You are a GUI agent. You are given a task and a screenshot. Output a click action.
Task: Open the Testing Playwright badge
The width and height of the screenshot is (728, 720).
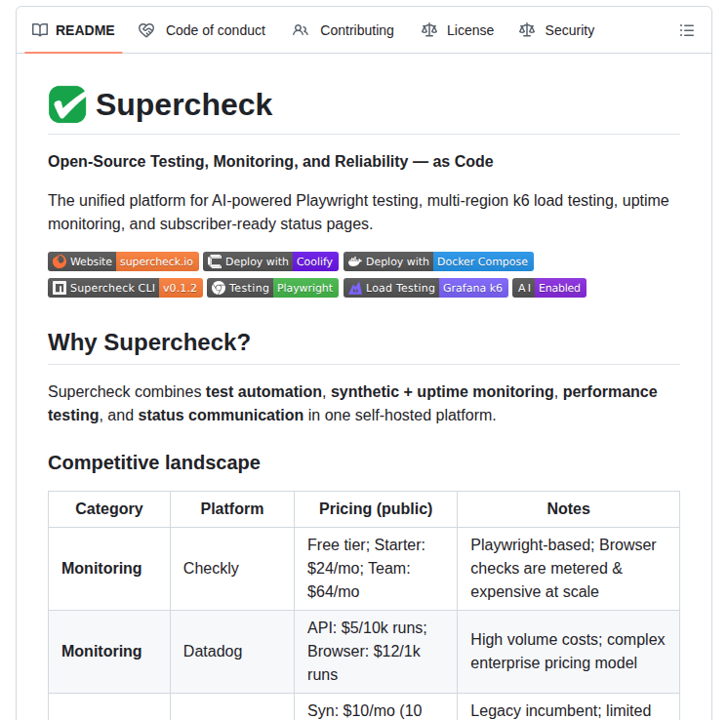click(x=272, y=288)
